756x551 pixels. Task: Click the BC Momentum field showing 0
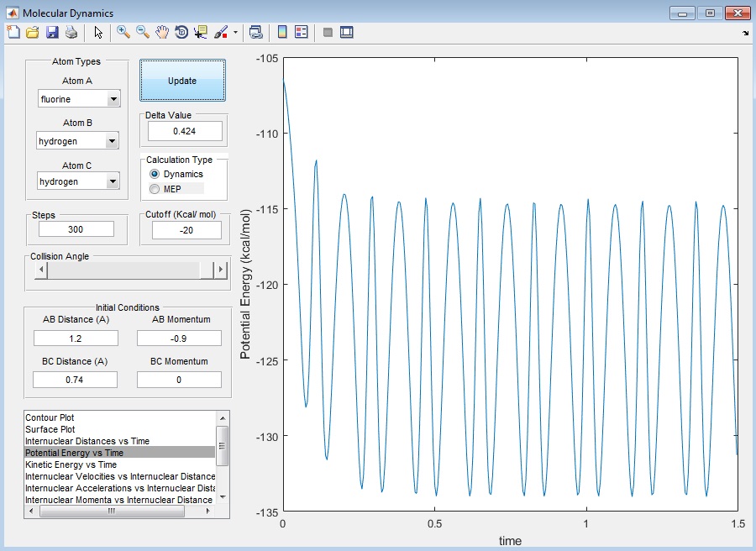pyautogui.click(x=179, y=380)
